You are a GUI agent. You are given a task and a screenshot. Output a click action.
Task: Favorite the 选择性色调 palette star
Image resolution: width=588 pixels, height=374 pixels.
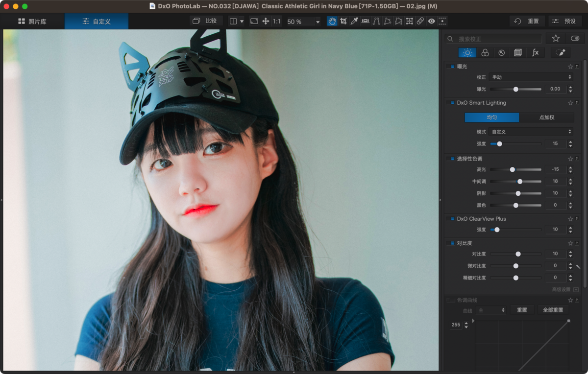point(570,159)
